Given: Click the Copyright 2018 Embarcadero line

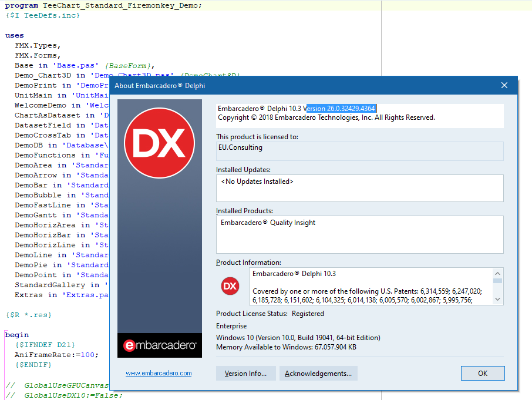Looking at the screenshot, I should click(326, 117).
